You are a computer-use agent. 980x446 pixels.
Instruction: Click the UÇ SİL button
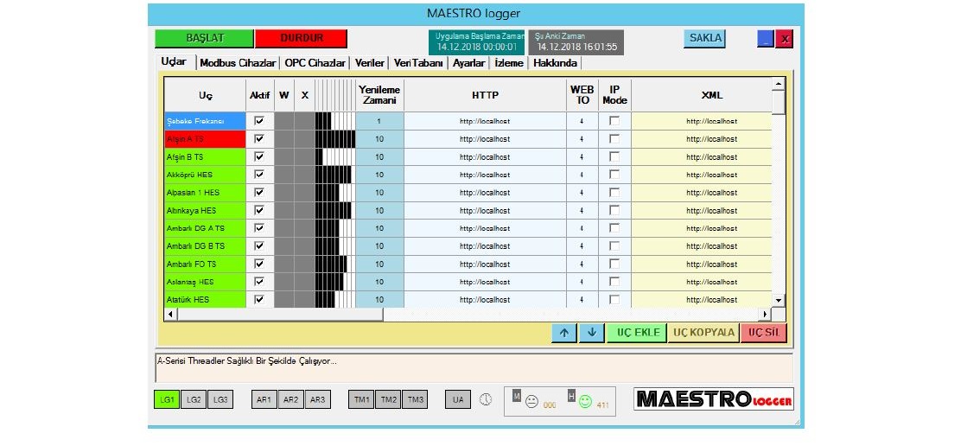pos(764,333)
